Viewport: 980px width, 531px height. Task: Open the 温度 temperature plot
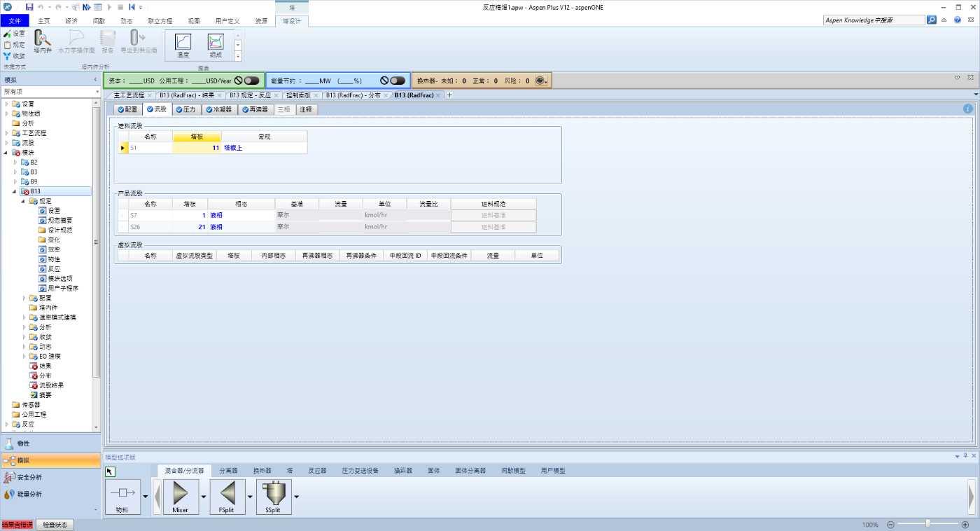coord(183,46)
